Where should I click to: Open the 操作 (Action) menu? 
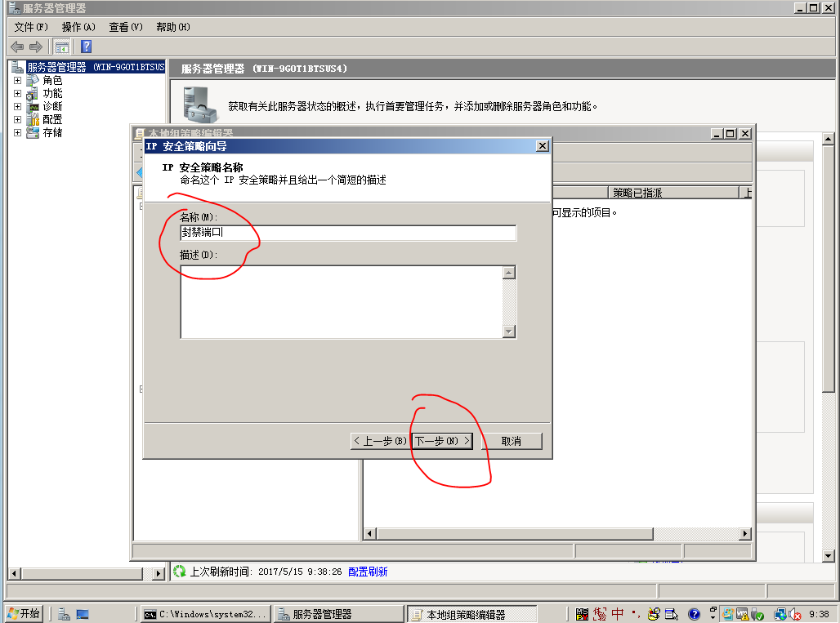pos(78,27)
